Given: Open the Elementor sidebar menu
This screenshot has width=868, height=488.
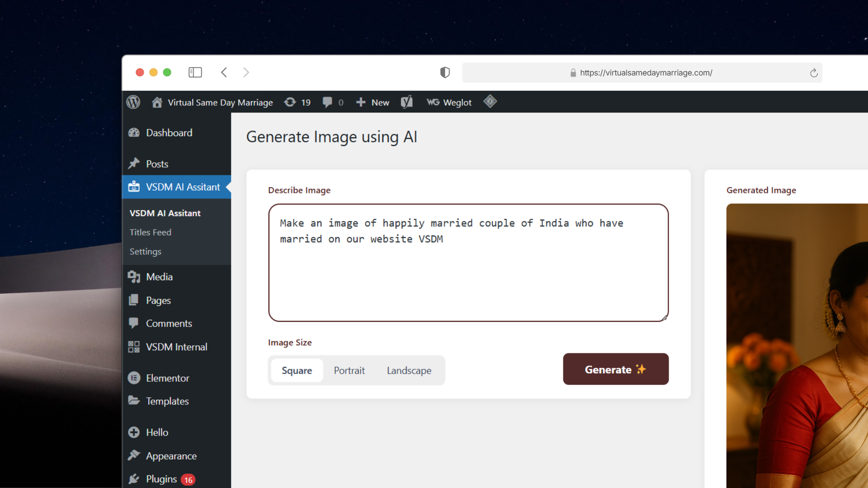Looking at the screenshot, I should click(x=167, y=378).
